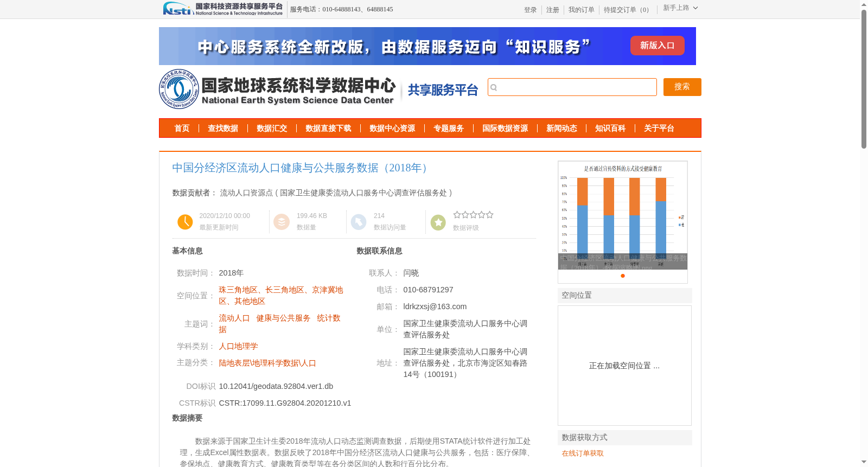Click the orange 搜索 button
The width and height of the screenshot is (868, 467).
(x=682, y=87)
